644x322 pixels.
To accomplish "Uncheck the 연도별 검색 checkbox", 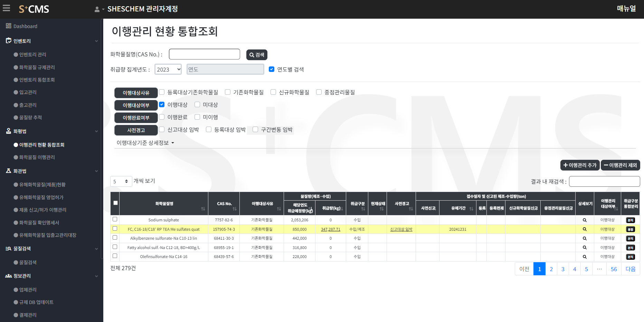I will pyautogui.click(x=272, y=69).
